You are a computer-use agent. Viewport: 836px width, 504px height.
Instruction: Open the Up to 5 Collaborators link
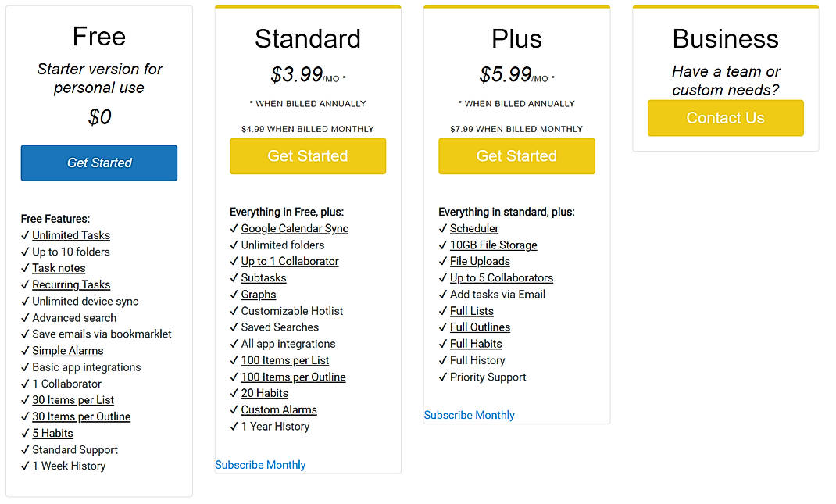(x=501, y=277)
